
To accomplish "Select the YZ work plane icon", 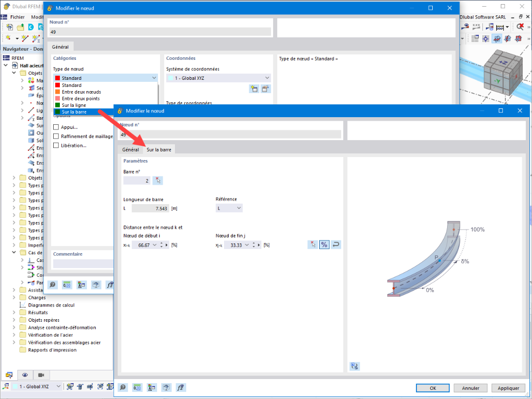I will 507,38.
